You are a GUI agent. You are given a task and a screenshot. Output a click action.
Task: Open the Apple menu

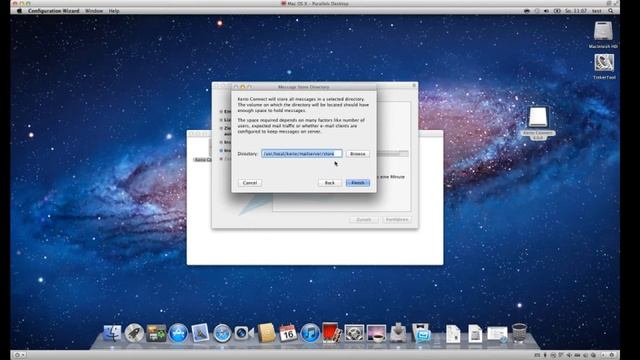[x=19, y=11]
